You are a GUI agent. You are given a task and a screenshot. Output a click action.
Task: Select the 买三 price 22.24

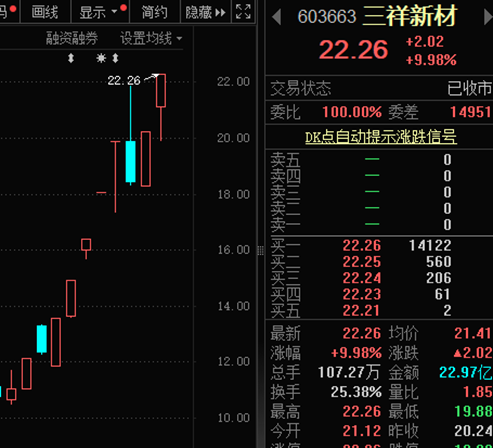(362, 278)
